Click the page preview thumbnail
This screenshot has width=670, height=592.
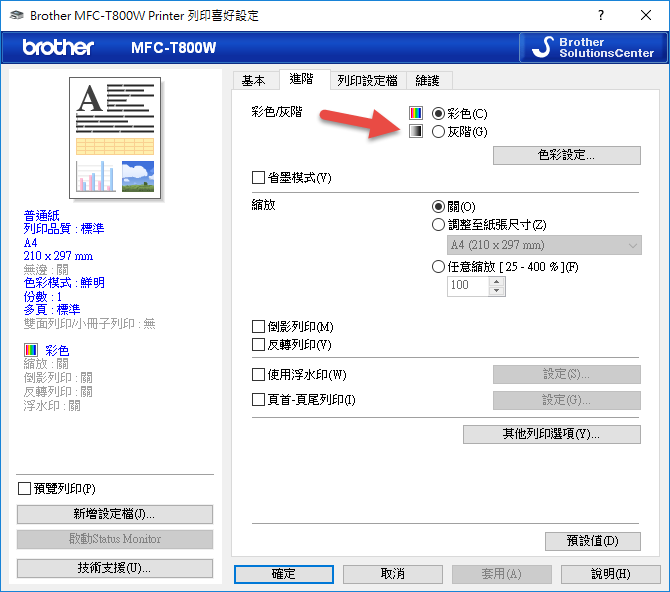coord(115,138)
